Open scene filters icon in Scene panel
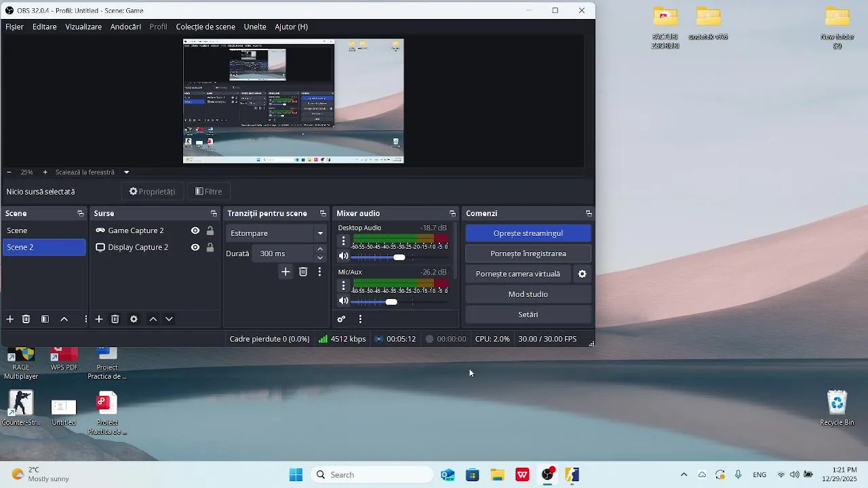The image size is (868, 488). [45, 319]
